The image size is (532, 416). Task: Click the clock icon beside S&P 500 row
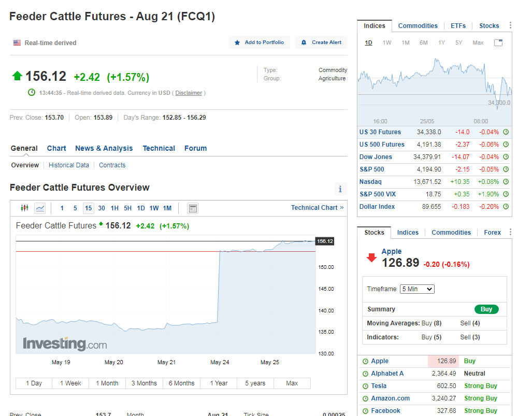pyautogui.click(x=506, y=169)
